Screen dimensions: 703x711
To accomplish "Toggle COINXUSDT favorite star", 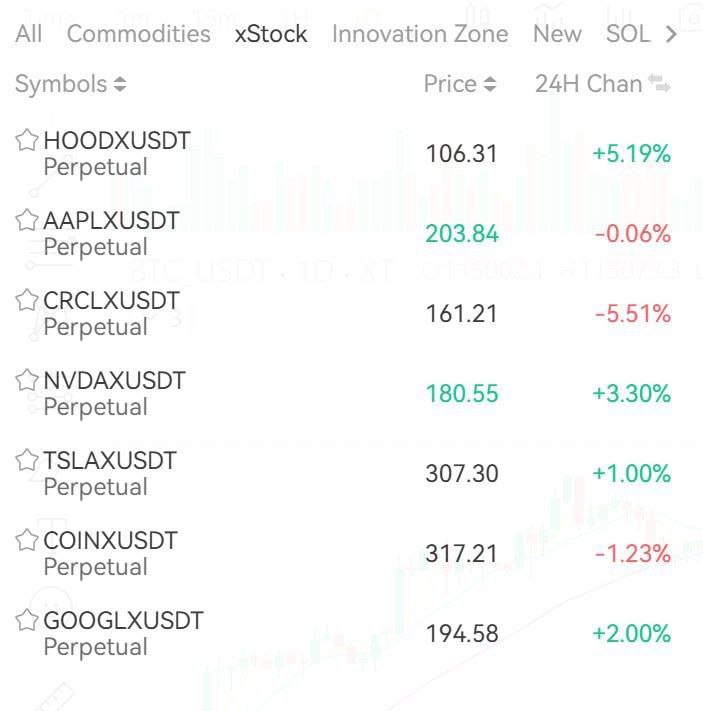I will (x=27, y=540).
